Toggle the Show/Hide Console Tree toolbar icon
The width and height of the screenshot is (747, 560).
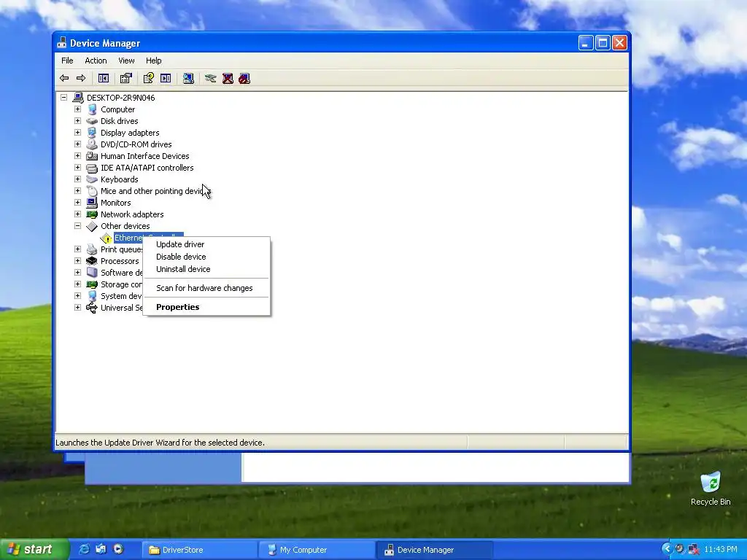click(x=104, y=79)
